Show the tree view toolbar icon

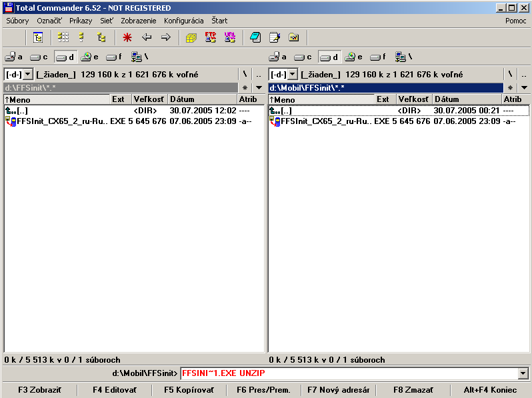[x=101, y=37]
